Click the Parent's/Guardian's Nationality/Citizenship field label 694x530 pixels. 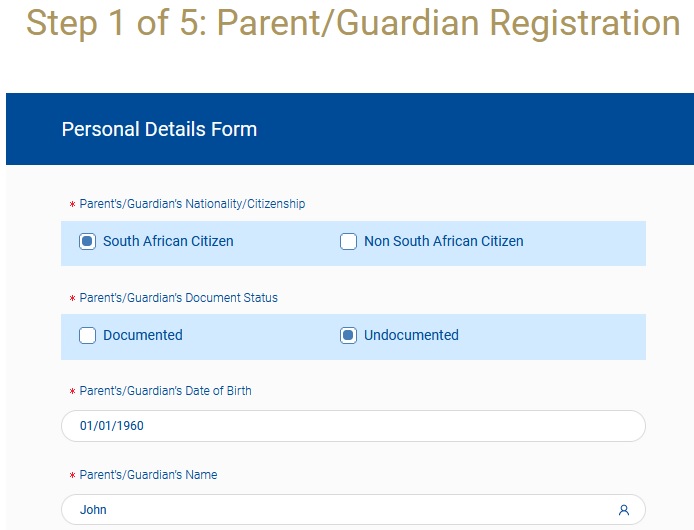[192, 204]
